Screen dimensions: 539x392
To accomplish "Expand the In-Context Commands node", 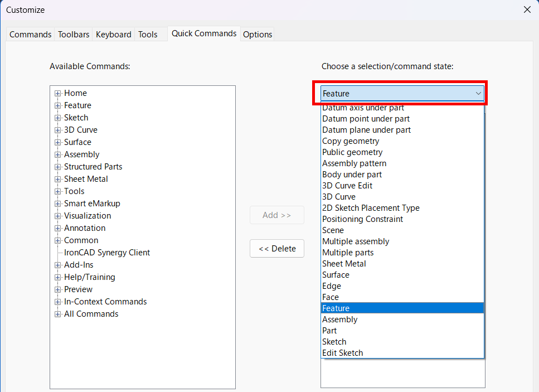I will point(58,302).
